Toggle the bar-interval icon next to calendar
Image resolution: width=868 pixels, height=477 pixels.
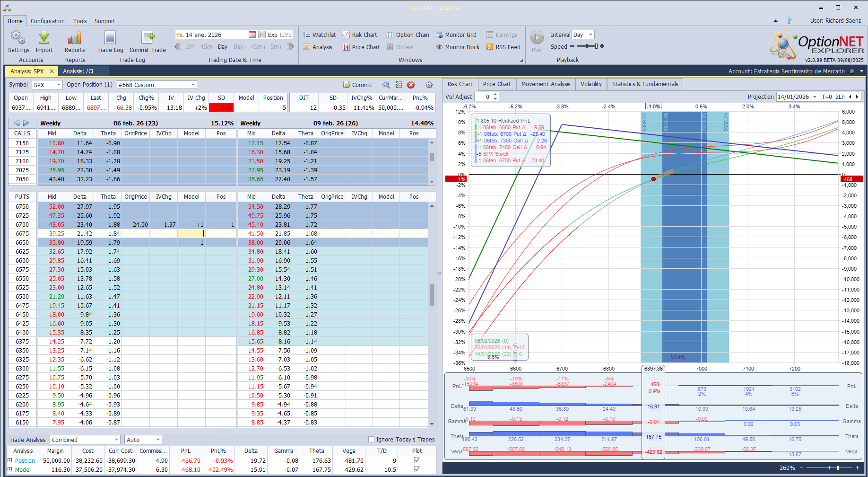[262, 35]
